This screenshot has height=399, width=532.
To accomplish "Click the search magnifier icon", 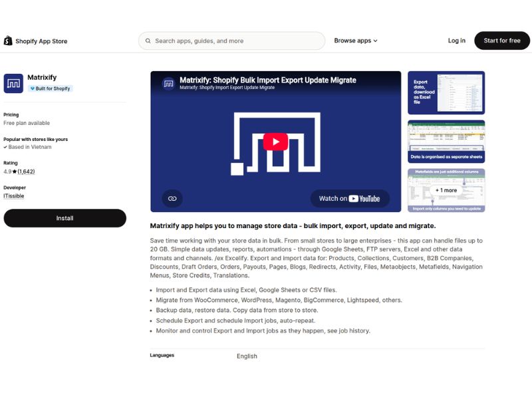I will (x=148, y=41).
